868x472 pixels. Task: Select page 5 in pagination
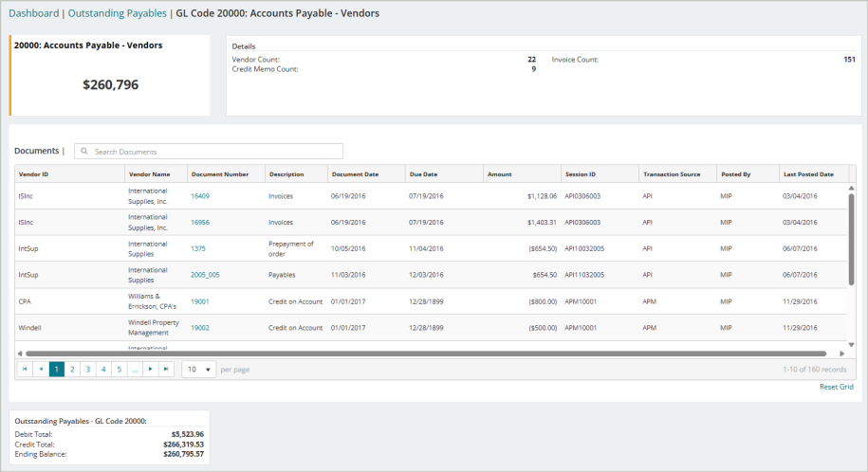click(x=119, y=369)
